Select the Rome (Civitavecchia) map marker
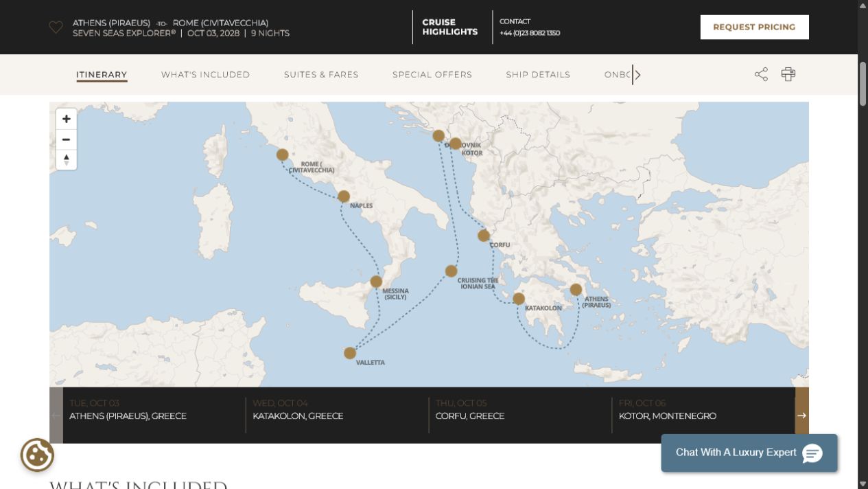 282,155
